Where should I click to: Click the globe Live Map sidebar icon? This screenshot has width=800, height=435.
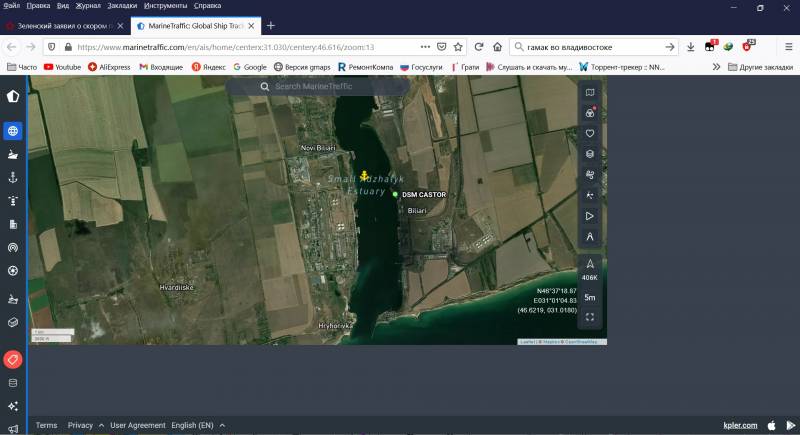point(13,131)
